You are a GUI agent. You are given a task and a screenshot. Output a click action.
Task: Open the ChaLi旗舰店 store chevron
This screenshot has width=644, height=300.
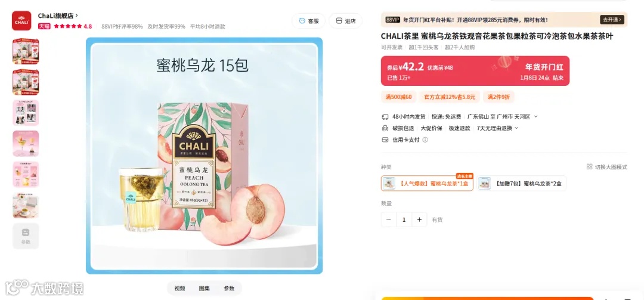[x=77, y=16]
